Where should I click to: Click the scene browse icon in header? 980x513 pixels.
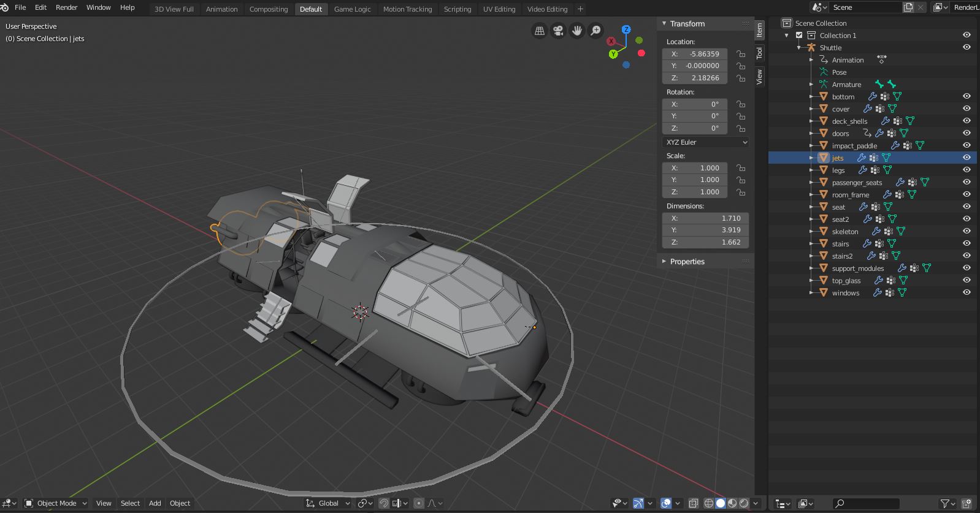click(819, 7)
